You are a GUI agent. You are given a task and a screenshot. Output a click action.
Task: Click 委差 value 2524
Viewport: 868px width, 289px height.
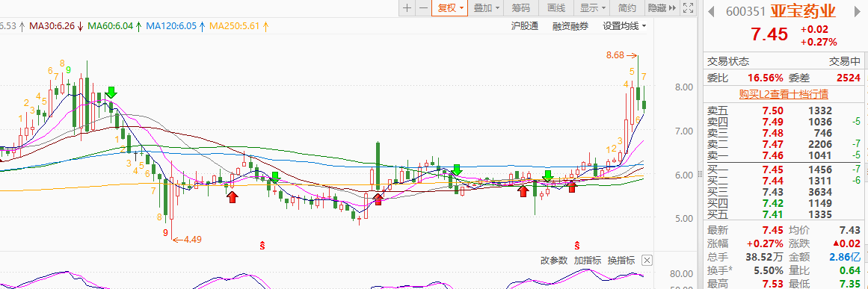(x=848, y=78)
